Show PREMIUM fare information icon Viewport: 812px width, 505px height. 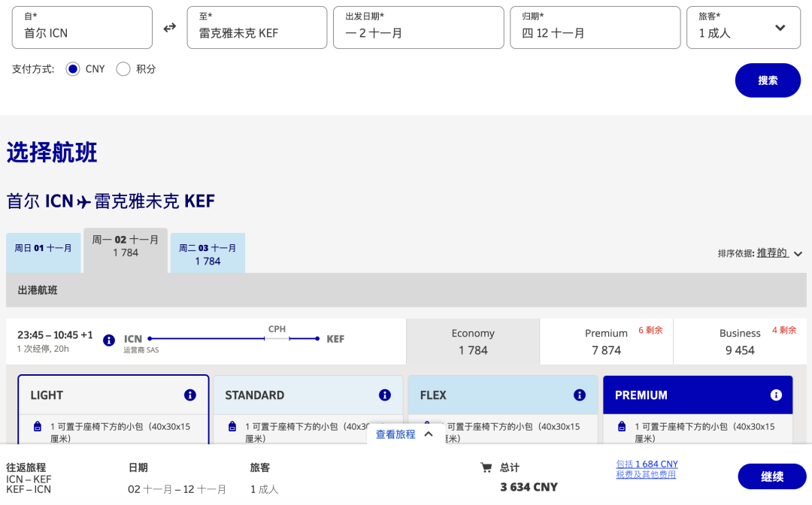(x=776, y=395)
